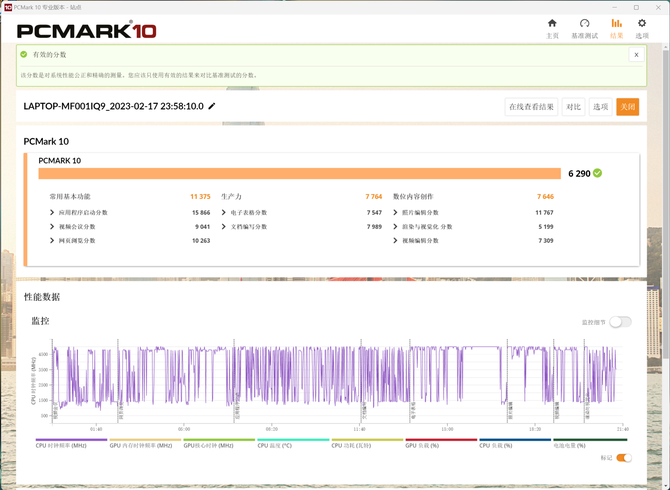The height and width of the screenshot is (490, 670).
Task: Click the teal CPU 温度 (°C) legend swatch
Action: tap(293, 439)
